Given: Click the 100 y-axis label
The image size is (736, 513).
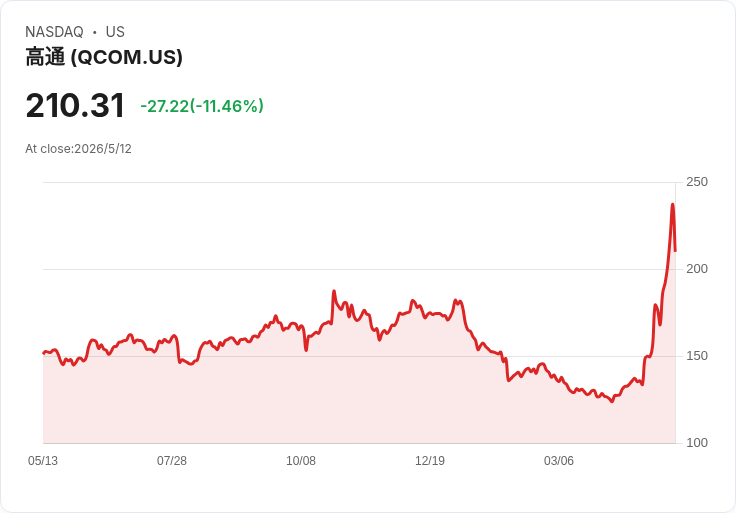Looking at the screenshot, I should click(x=697, y=443).
